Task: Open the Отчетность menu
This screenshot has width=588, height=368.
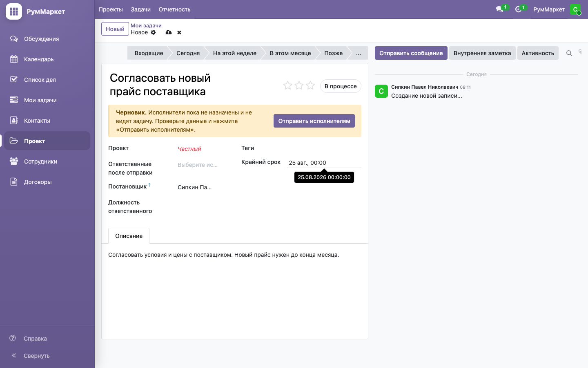Action: pyautogui.click(x=174, y=9)
